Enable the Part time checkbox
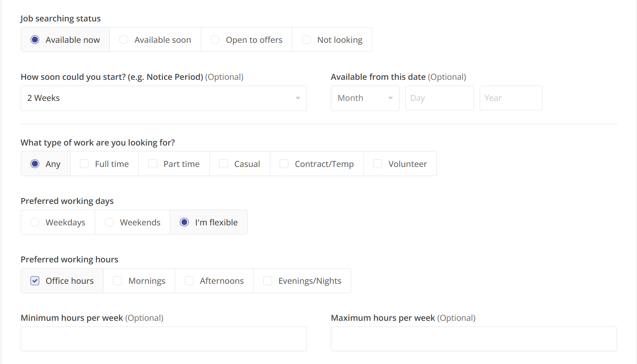Image resolution: width=637 pixels, height=364 pixels. [153, 164]
